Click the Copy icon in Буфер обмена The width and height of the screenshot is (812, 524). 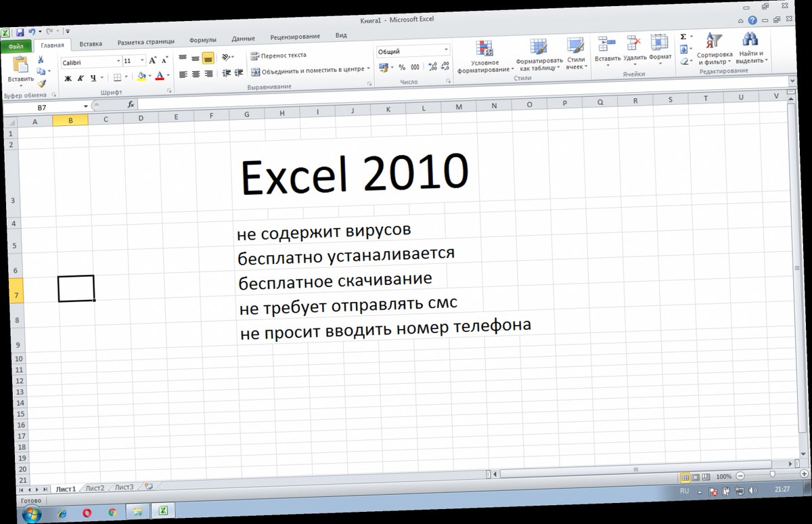click(x=41, y=72)
